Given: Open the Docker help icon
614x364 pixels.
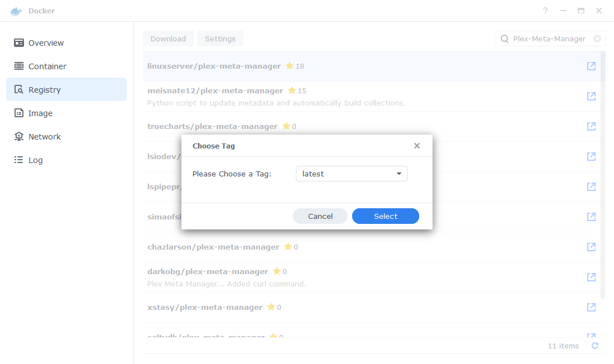Looking at the screenshot, I should [x=545, y=11].
